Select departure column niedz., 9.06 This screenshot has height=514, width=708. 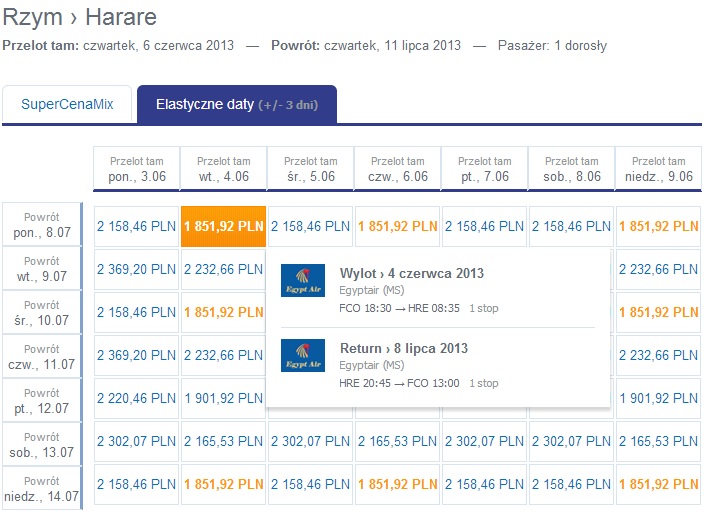tap(658, 168)
